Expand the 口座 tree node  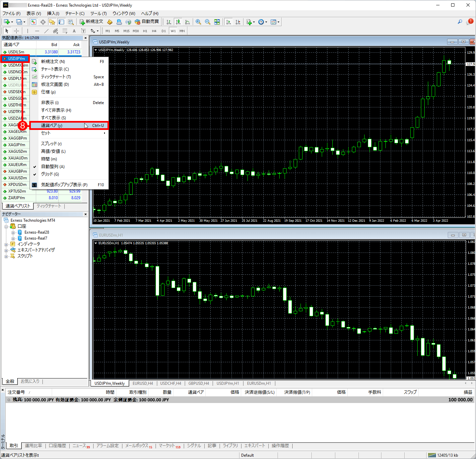click(6, 226)
